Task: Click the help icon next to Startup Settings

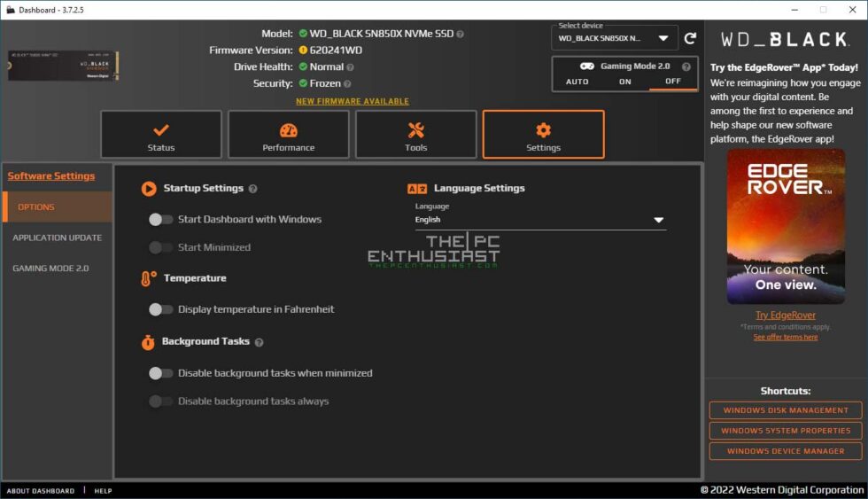Action: click(253, 189)
